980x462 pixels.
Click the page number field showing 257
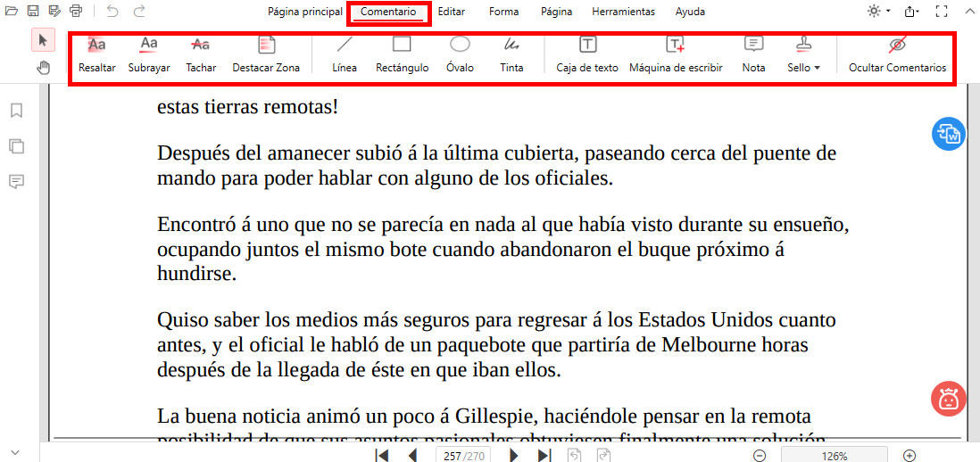point(463,456)
